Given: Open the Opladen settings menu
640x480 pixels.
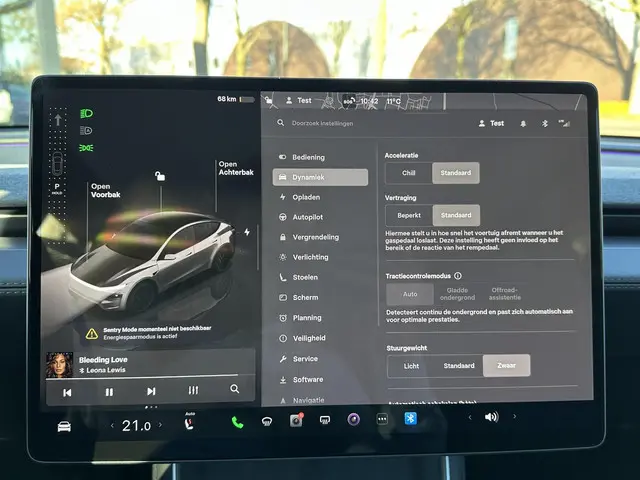Looking at the screenshot, I should (x=306, y=197).
